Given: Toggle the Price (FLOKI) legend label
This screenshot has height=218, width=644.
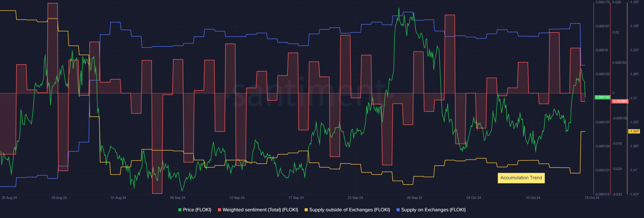Looking at the screenshot, I should tap(197, 210).
